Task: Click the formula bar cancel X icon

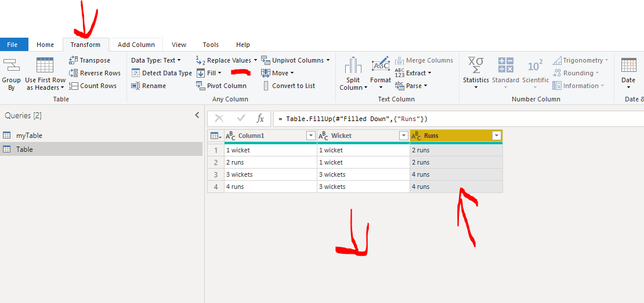Action: 219,119
